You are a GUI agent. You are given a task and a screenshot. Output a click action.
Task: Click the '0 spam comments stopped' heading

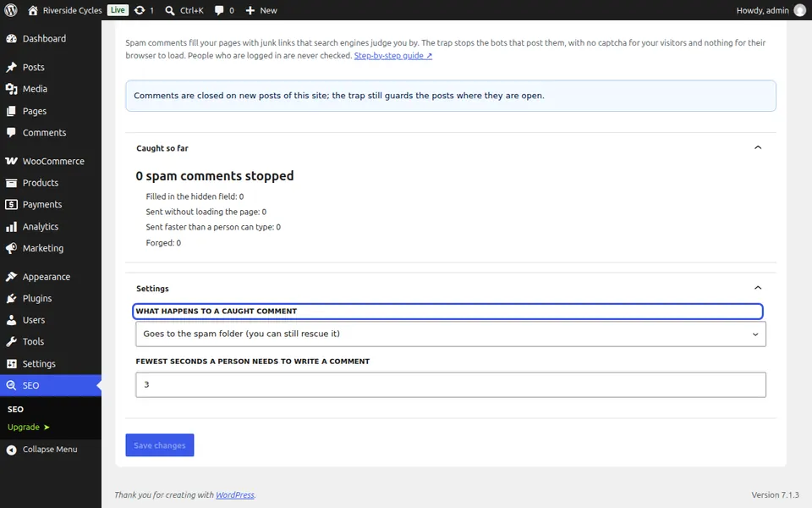pos(214,176)
